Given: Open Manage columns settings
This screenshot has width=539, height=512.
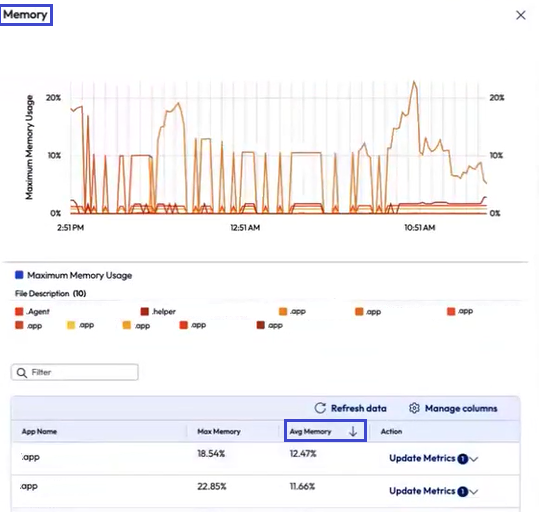Looking at the screenshot, I should 453,408.
